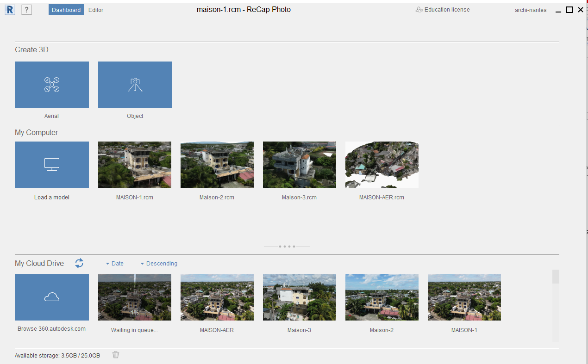Screen dimensions: 588x364
Task: Open the Maison-3 cloud project thumbnail
Action: click(x=300, y=297)
